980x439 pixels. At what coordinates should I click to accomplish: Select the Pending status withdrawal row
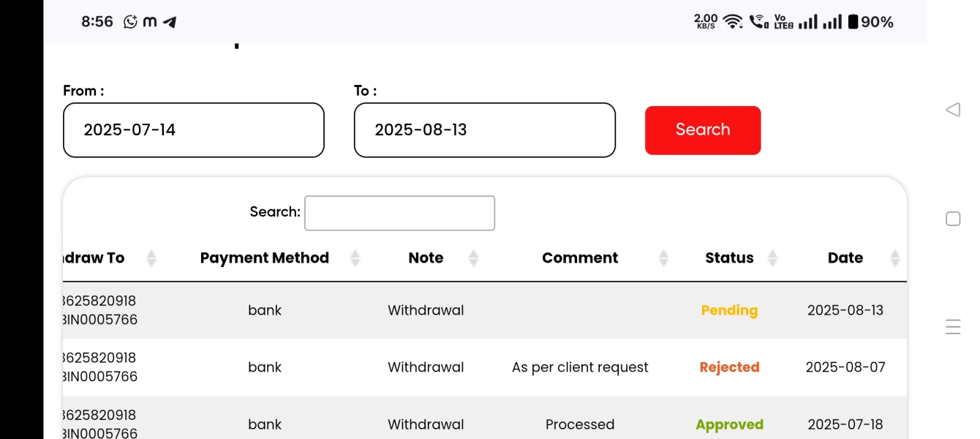426,310
